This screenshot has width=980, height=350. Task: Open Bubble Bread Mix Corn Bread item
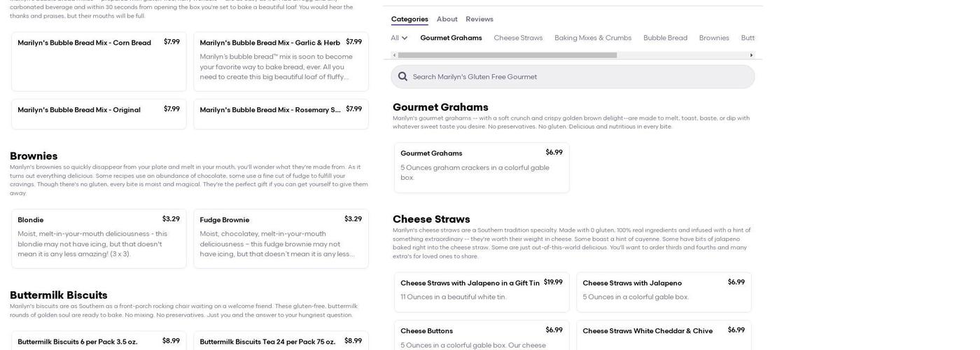tap(99, 62)
